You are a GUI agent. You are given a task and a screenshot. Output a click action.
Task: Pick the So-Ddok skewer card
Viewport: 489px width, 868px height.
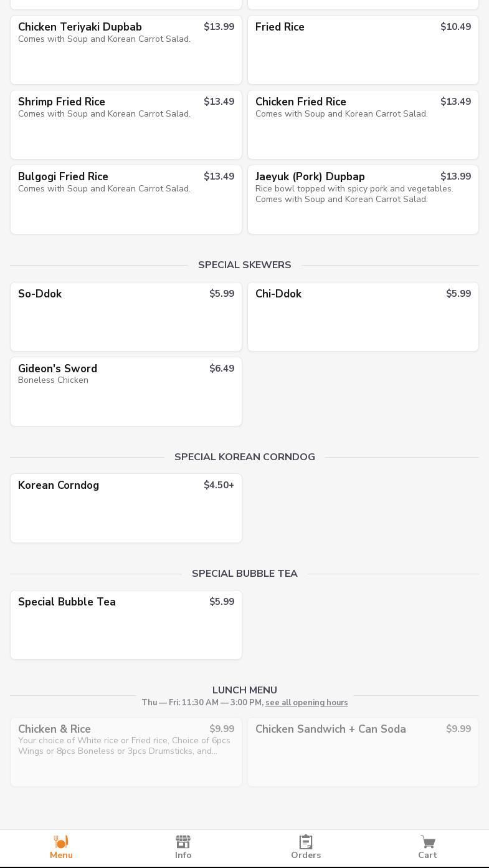pos(126,317)
